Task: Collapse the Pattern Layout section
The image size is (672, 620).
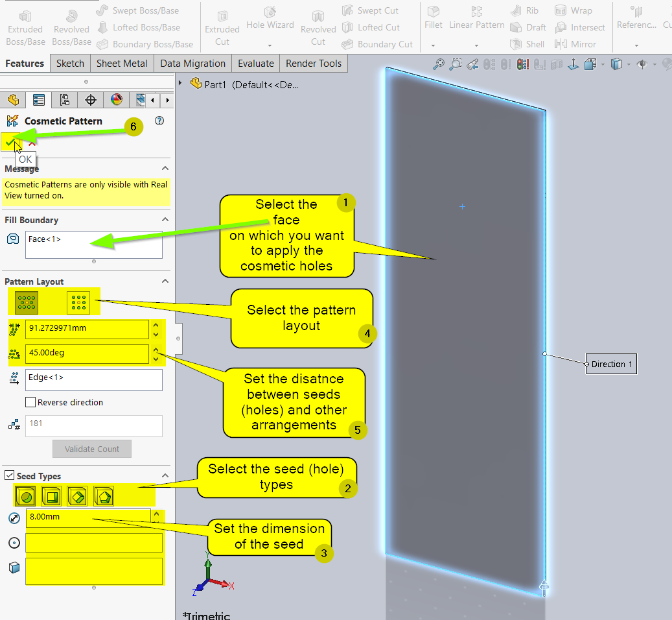Action: (165, 281)
